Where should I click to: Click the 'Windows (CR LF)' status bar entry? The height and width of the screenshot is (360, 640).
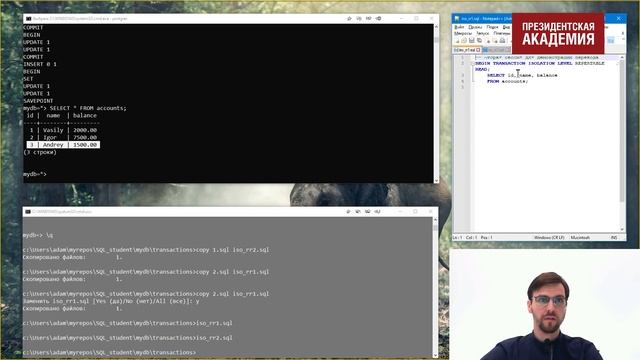click(x=549, y=238)
